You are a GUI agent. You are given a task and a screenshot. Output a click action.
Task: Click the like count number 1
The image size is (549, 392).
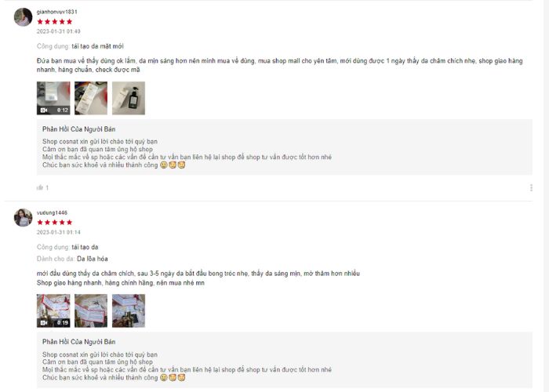pyautogui.click(x=47, y=187)
